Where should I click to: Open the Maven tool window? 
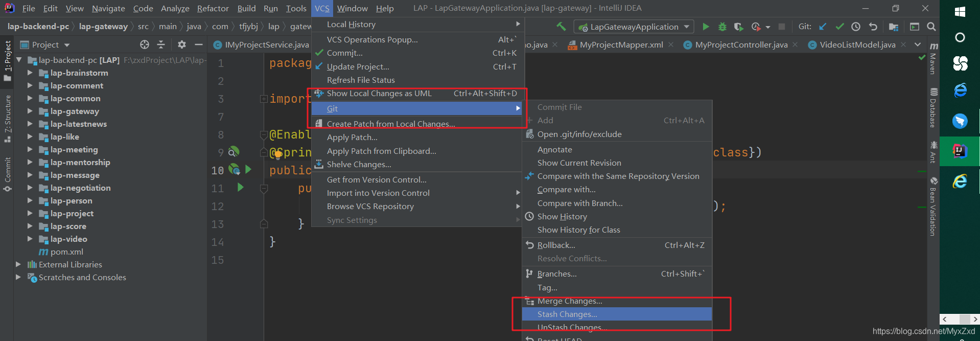click(x=933, y=59)
